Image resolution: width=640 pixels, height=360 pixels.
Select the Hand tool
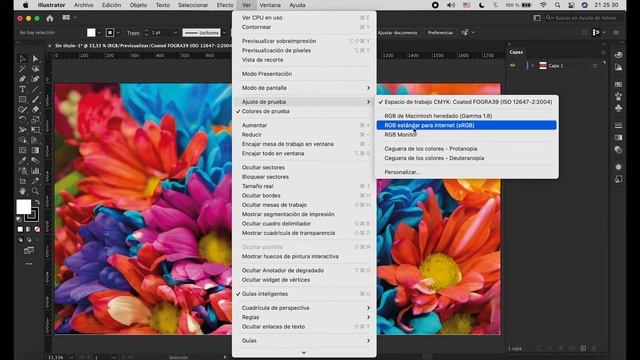pos(22,191)
